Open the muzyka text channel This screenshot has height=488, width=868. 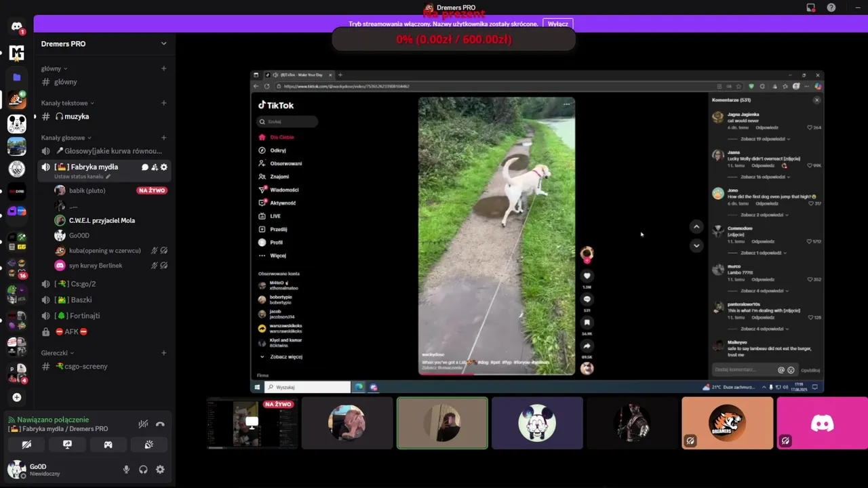104,117
